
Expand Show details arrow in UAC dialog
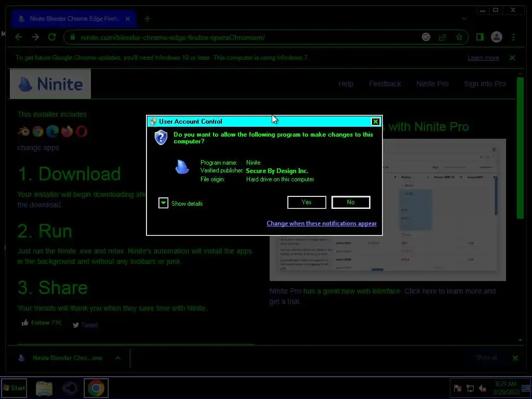[x=163, y=203]
